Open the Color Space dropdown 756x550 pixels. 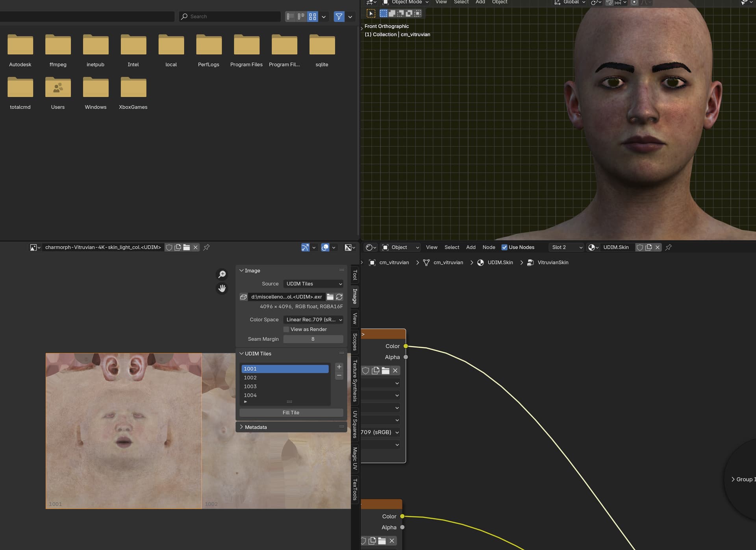click(x=313, y=320)
